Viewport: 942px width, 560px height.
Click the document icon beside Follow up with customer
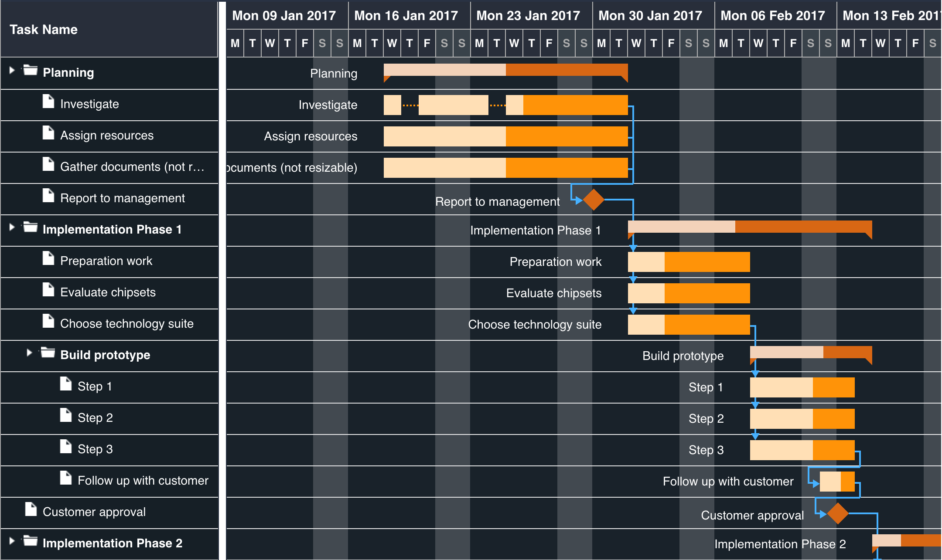coord(65,478)
